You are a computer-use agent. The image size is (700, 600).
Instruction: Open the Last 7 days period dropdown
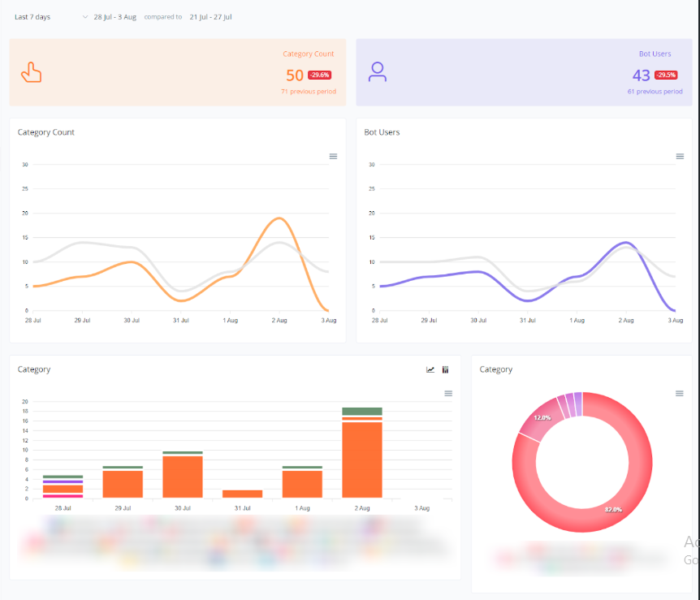coord(32,16)
